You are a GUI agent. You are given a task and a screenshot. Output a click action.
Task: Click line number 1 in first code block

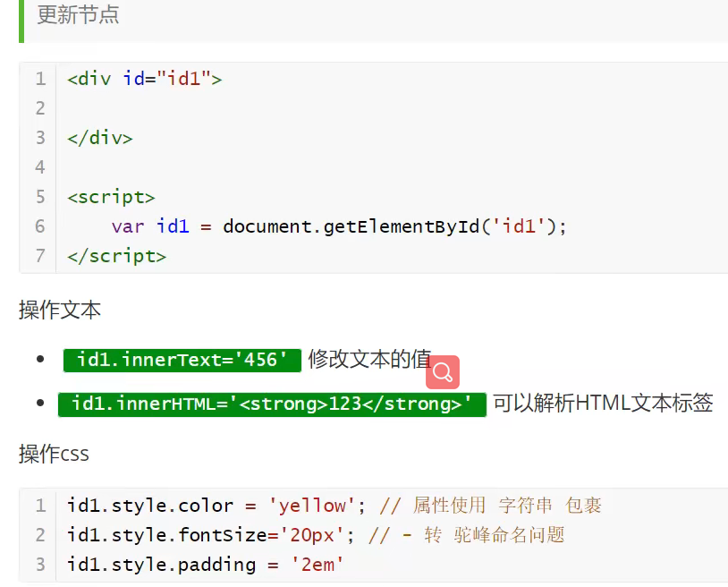coord(40,79)
